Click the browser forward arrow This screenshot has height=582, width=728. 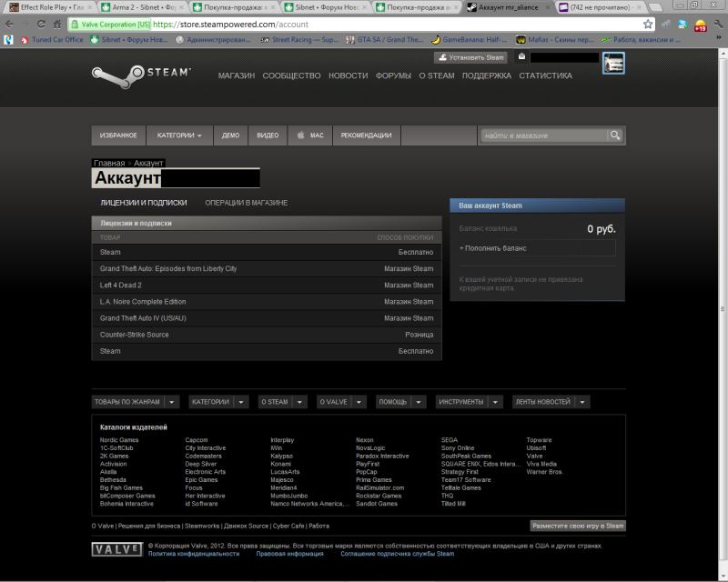pyautogui.click(x=25, y=25)
